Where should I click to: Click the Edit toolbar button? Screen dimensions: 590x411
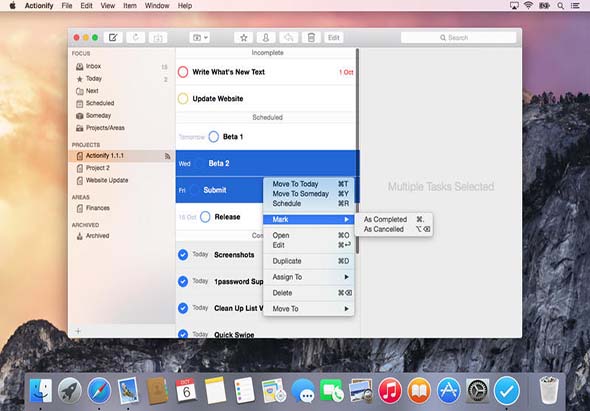click(x=334, y=38)
